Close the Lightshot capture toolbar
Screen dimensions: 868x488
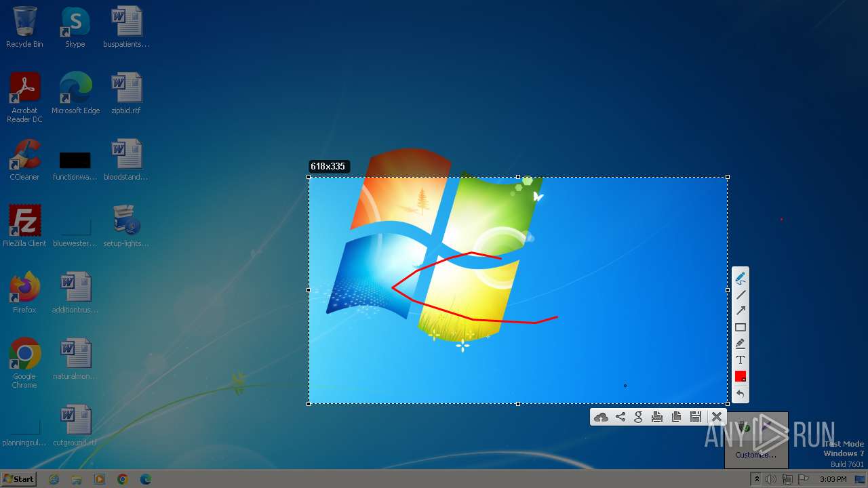point(716,417)
